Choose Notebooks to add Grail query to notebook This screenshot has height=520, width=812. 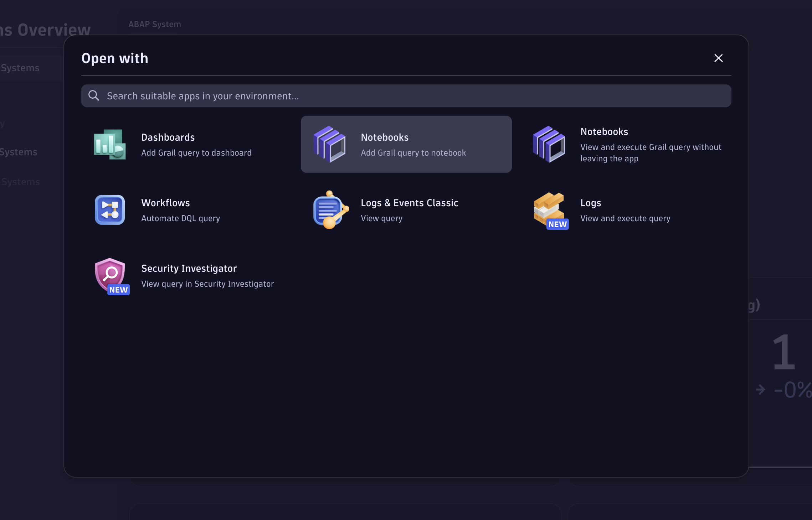[406, 144]
